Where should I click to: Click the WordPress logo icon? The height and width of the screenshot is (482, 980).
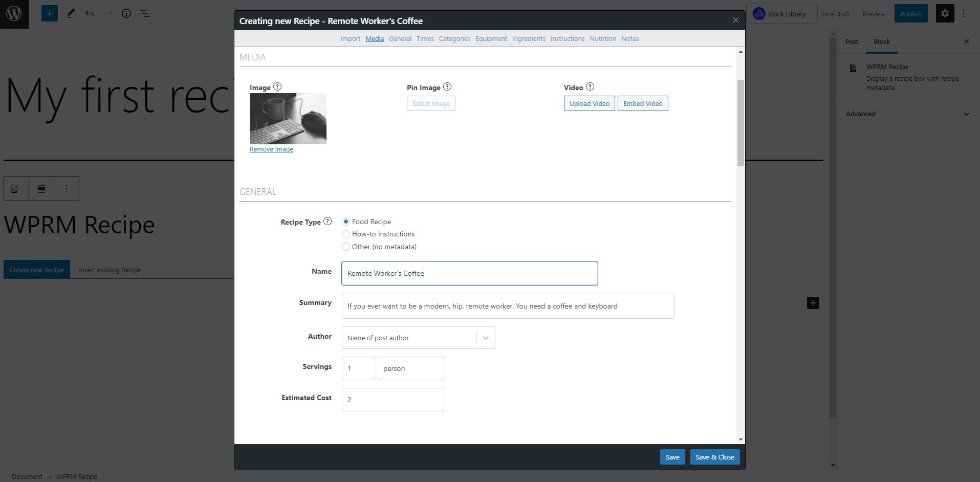point(14,14)
